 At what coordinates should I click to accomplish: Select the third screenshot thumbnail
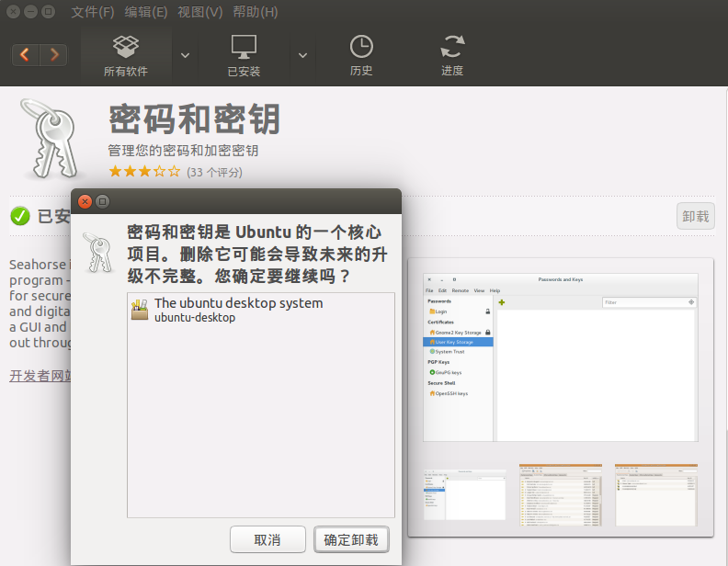pos(656,494)
